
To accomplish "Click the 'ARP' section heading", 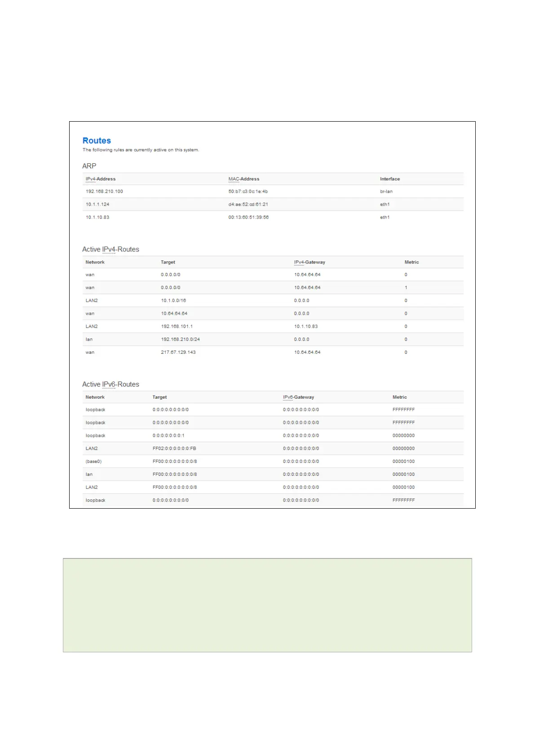I will point(89,166).
